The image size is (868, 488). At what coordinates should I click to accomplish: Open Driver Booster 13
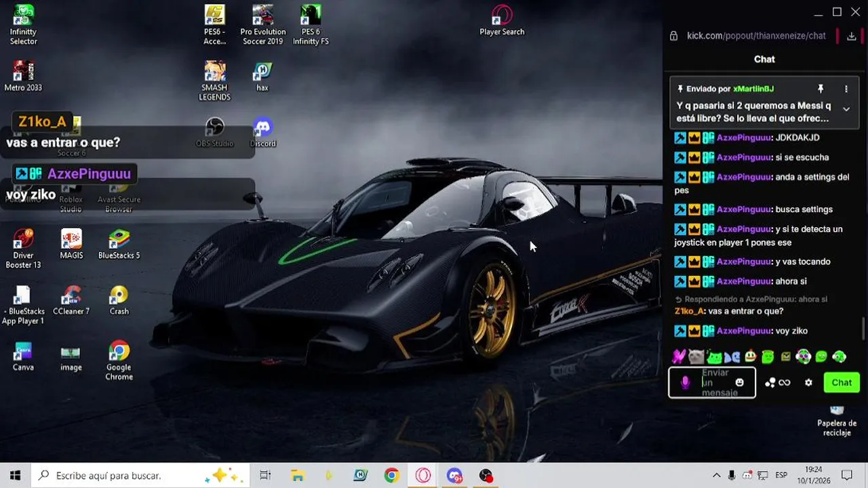click(24, 248)
